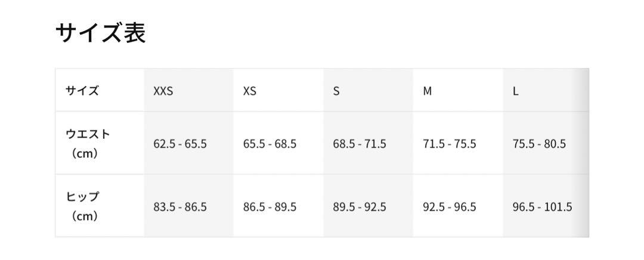644x260 pixels.
Task: Click hip value 92.5 - 96.5
Action: coord(450,207)
